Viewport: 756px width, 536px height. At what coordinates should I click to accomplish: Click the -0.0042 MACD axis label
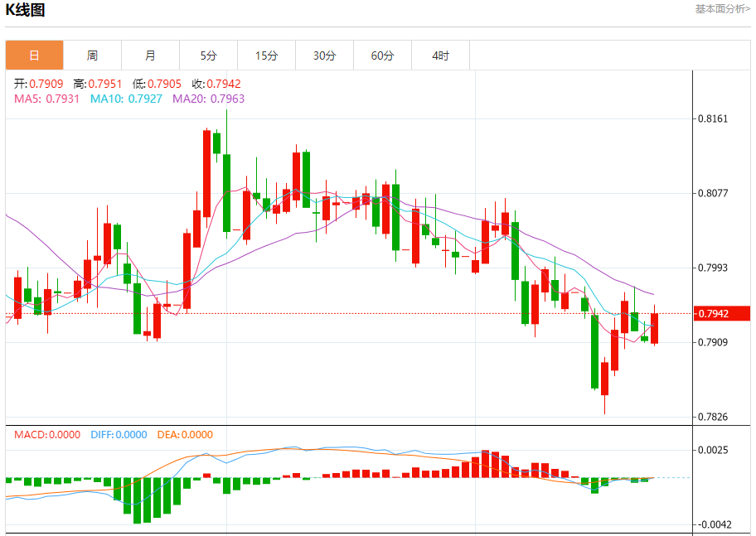714,524
